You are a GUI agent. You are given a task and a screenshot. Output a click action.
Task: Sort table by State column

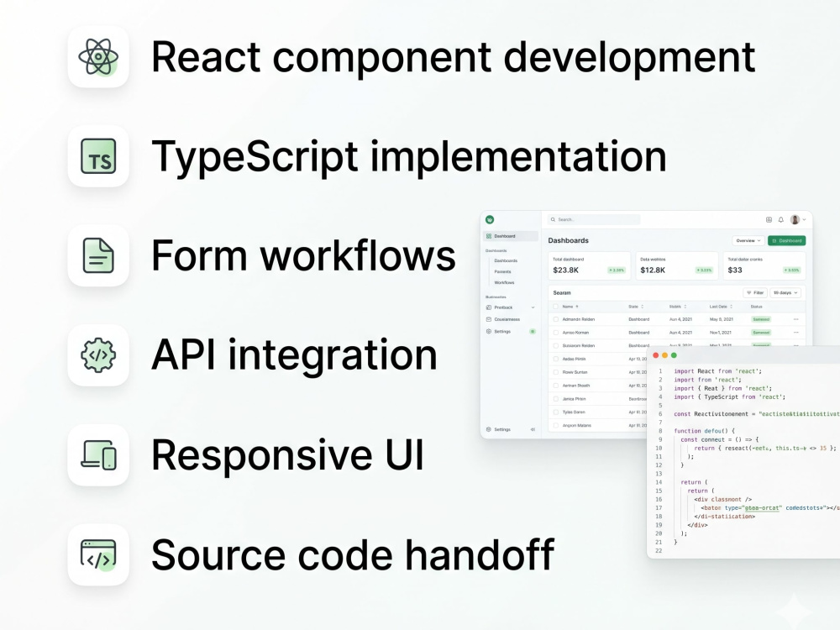tap(636, 307)
